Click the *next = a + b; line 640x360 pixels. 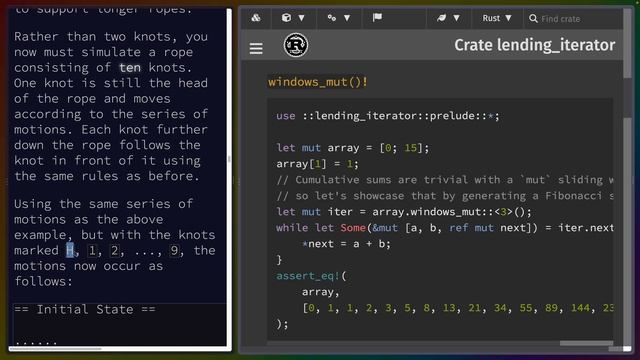346,244
